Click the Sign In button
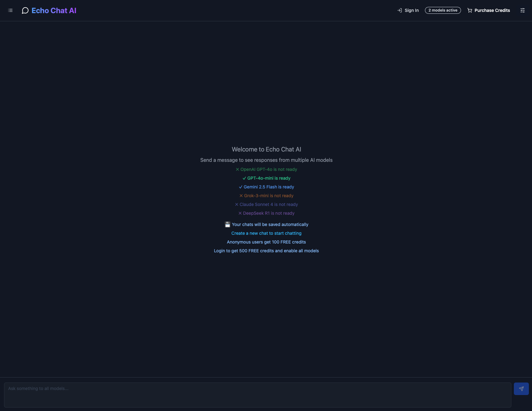This screenshot has height=411, width=532. pyautogui.click(x=408, y=10)
